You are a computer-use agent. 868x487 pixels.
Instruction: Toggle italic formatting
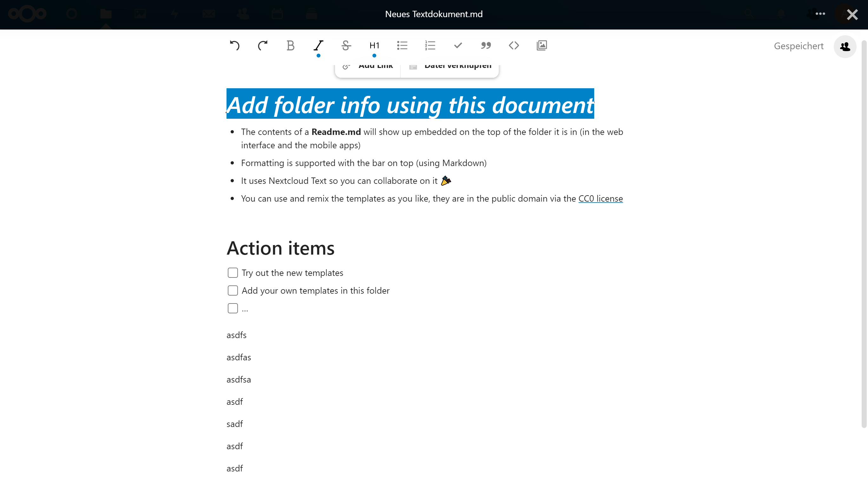pos(319,45)
